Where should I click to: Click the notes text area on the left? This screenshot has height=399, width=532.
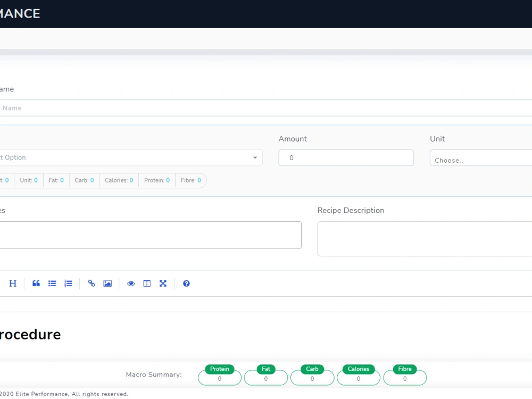(151, 235)
